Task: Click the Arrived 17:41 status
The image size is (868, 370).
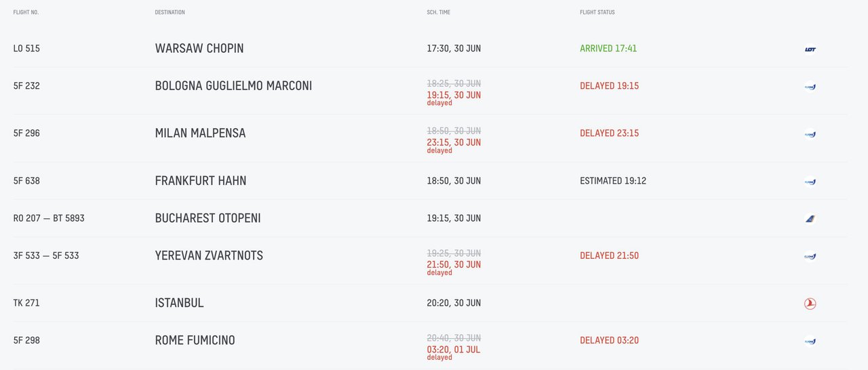Action: coord(608,49)
